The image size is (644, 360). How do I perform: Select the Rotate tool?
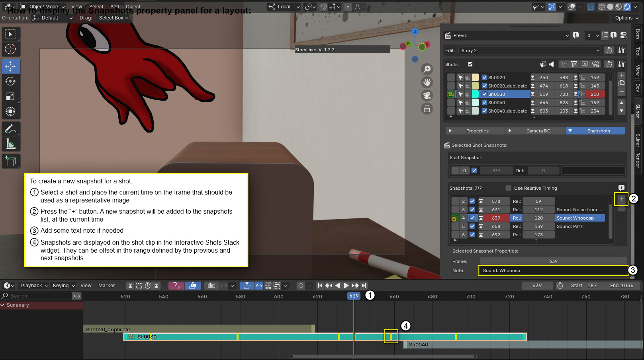[x=11, y=81]
